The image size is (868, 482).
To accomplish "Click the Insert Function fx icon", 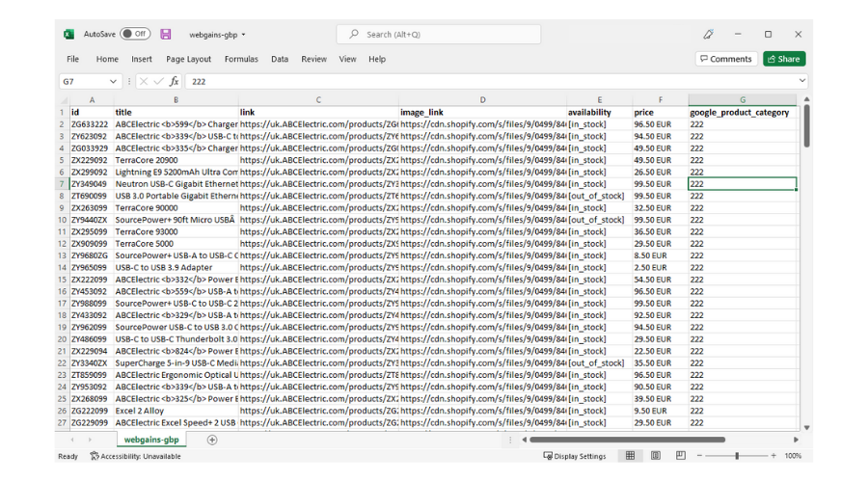I will pyautogui.click(x=174, y=81).
